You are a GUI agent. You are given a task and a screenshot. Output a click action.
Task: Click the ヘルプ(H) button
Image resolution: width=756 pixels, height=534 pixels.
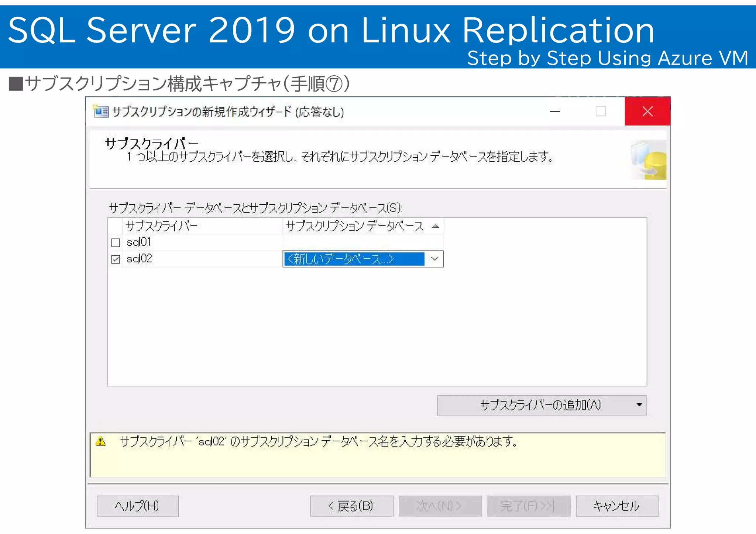tap(138, 506)
